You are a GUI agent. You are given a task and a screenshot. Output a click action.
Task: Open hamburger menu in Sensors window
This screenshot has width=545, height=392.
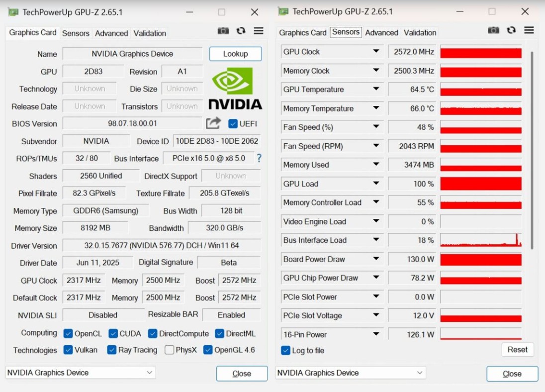(x=529, y=30)
